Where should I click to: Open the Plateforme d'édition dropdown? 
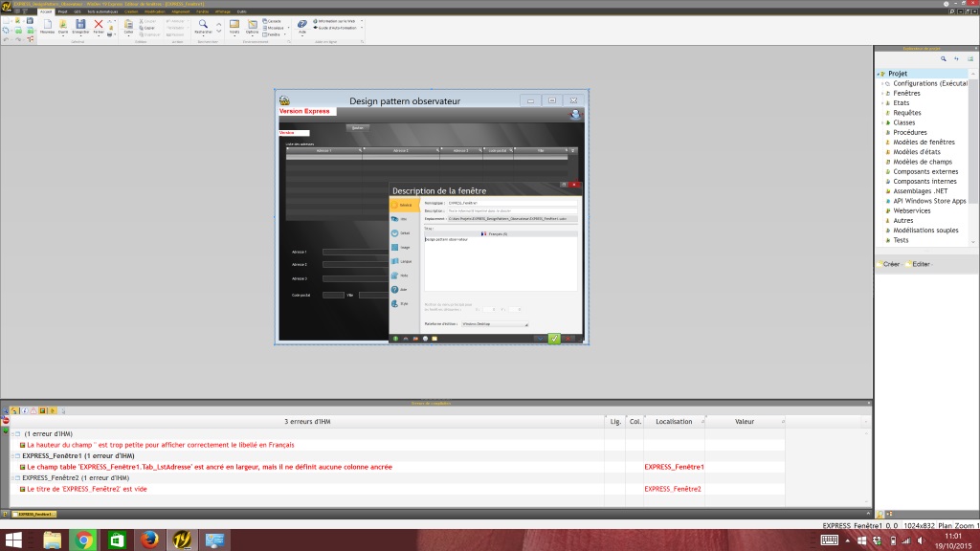pos(495,324)
